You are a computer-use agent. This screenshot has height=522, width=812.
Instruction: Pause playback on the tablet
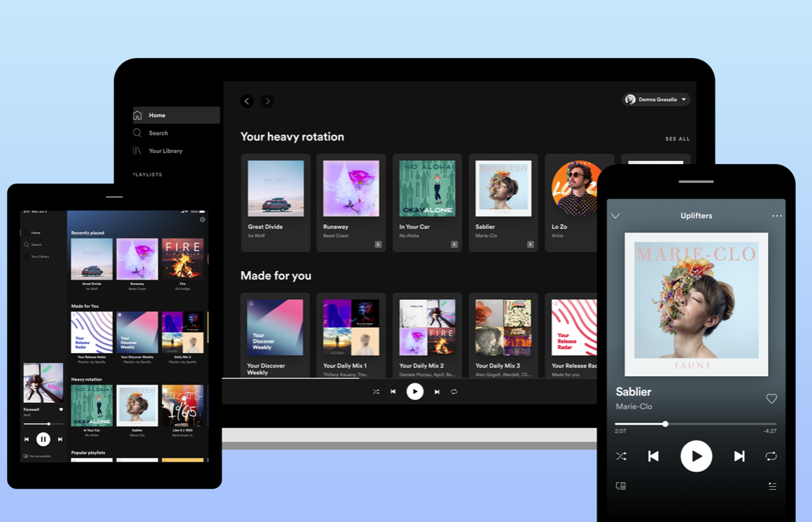pos(43,439)
